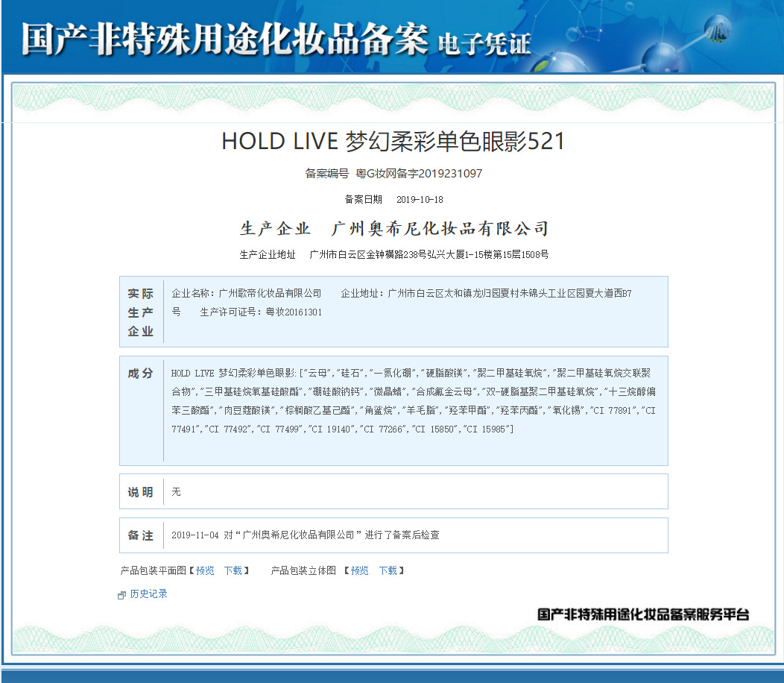The width and height of the screenshot is (784, 683).
Task: Click the 成分 section label
Action: (x=141, y=374)
